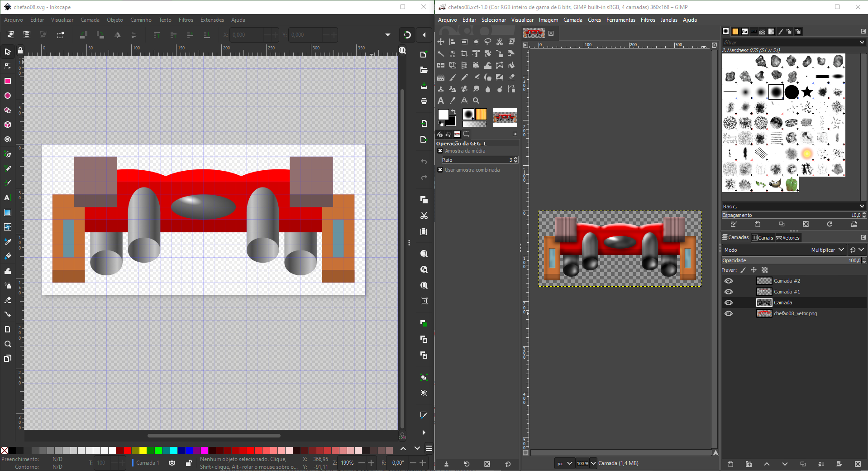Select the Inkscape rectangle tool

tap(8, 81)
